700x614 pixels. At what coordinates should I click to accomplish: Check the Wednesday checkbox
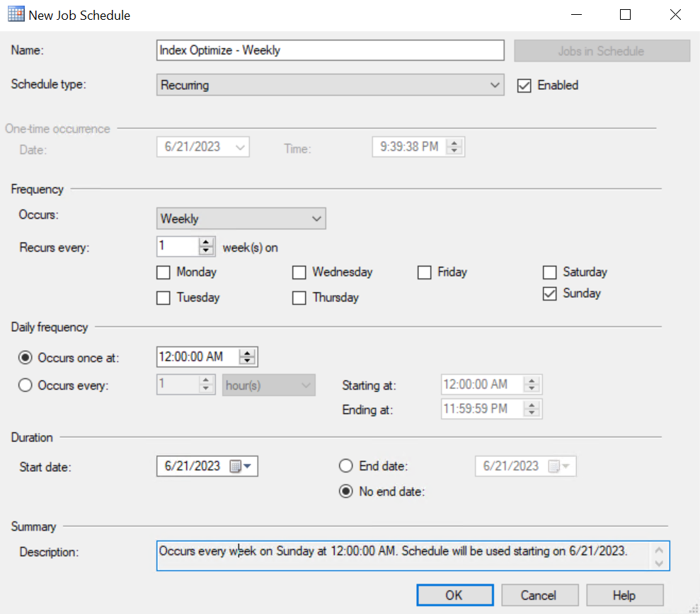299,272
